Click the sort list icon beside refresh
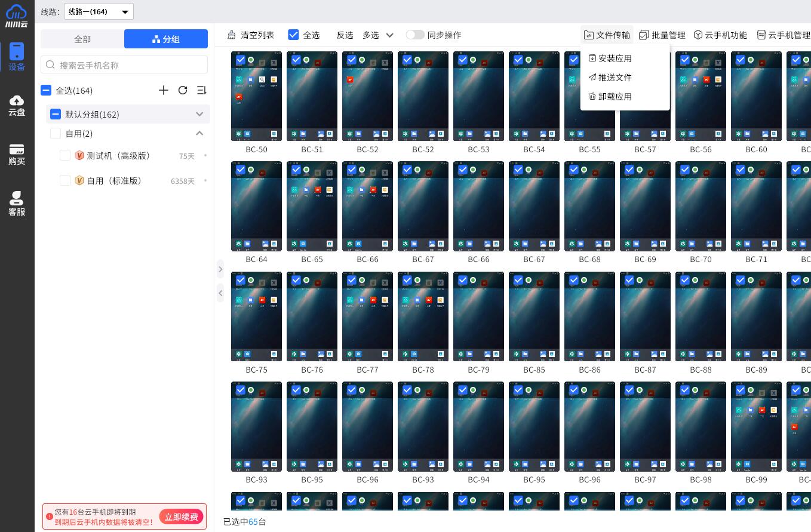This screenshot has width=811, height=532. pos(202,90)
